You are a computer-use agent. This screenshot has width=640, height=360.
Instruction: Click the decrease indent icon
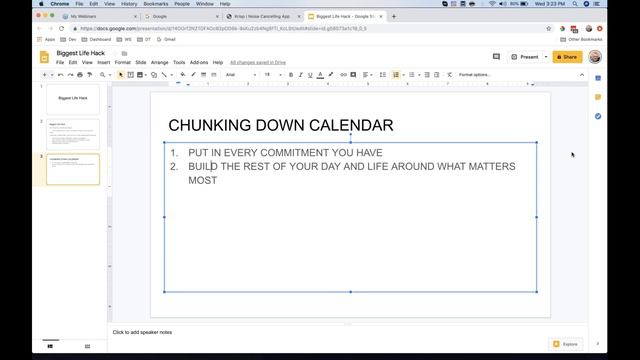[427, 75]
